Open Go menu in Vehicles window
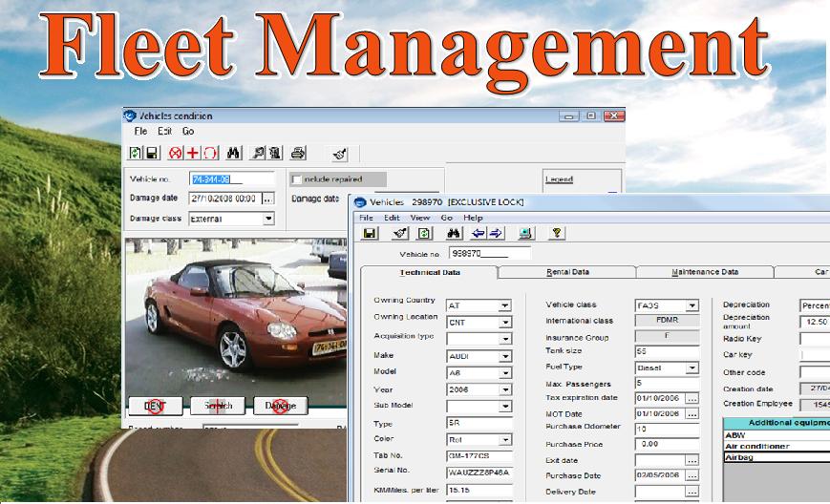The width and height of the screenshot is (830, 504). (x=446, y=218)
